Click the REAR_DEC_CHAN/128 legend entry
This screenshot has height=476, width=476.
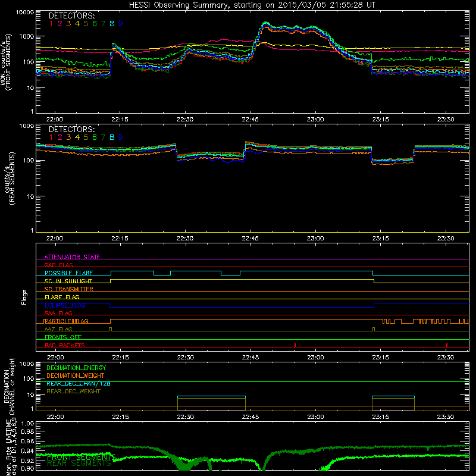click(x=79, y=383)
